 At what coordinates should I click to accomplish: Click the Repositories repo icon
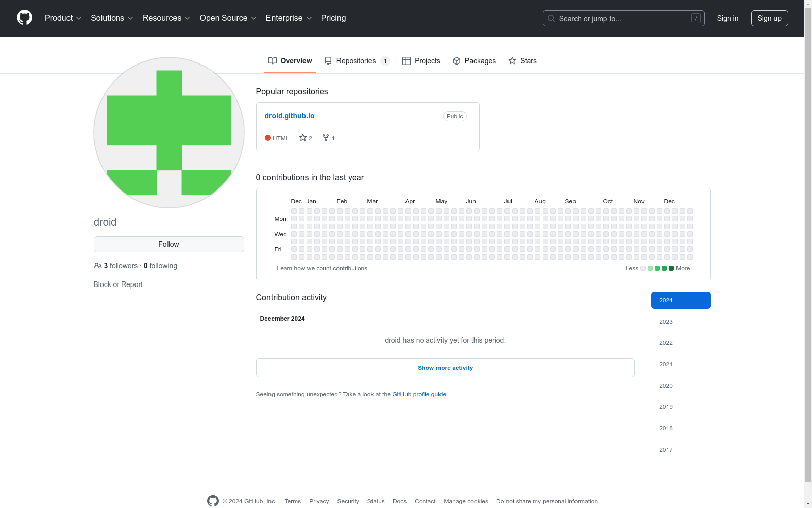tap(328, 61)
